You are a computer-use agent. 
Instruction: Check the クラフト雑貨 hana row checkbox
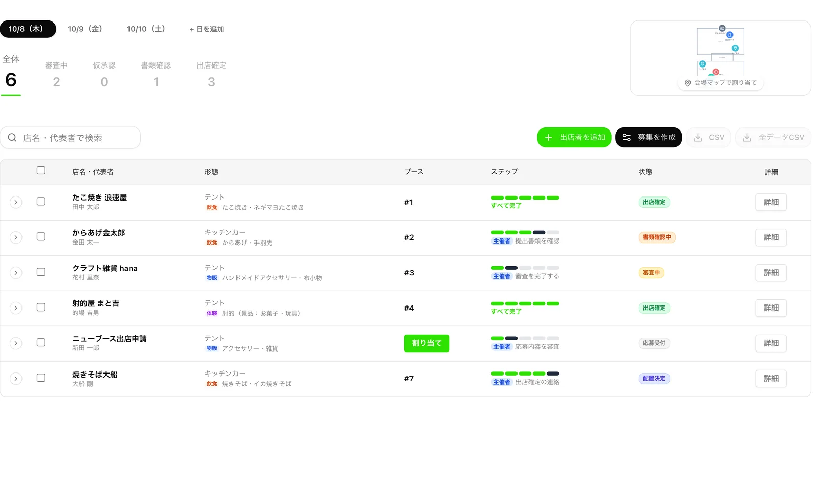pyautogui.click(x=41, y=272)
